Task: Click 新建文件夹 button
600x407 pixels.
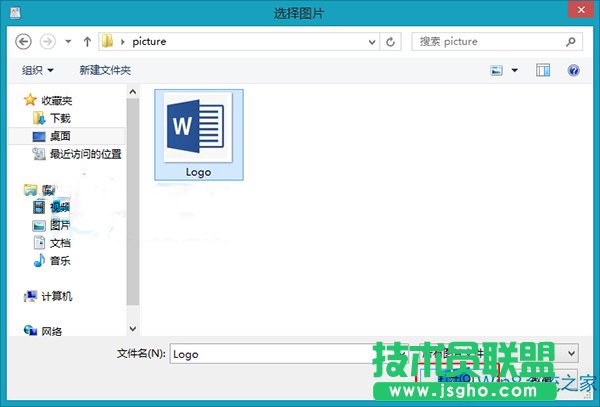Action: 105,70
